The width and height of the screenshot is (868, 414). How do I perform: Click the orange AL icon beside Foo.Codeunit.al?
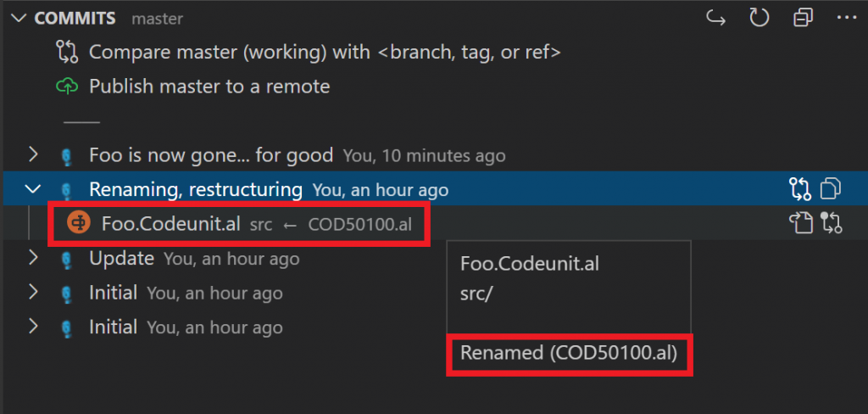pos(79,223)
